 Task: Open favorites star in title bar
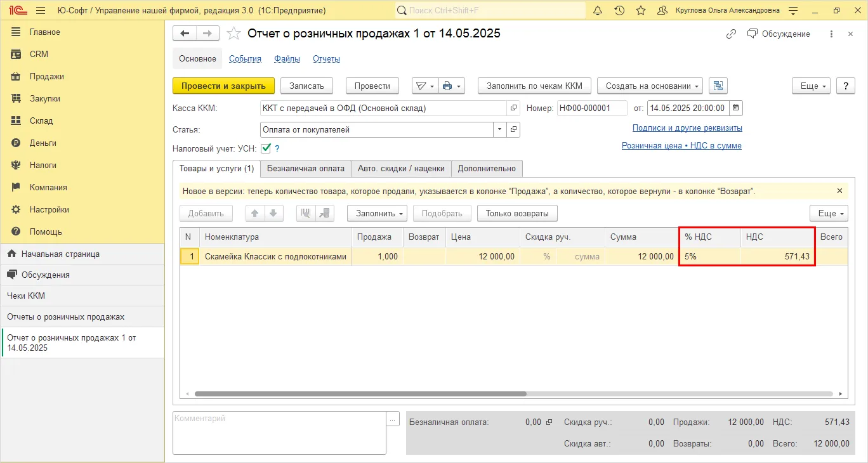coord(641,11)
